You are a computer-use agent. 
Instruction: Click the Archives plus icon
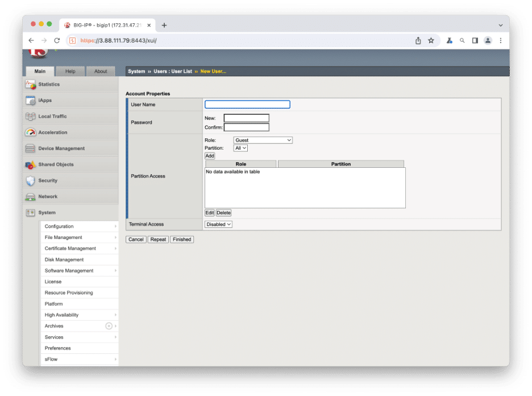[x=109, y=326]
